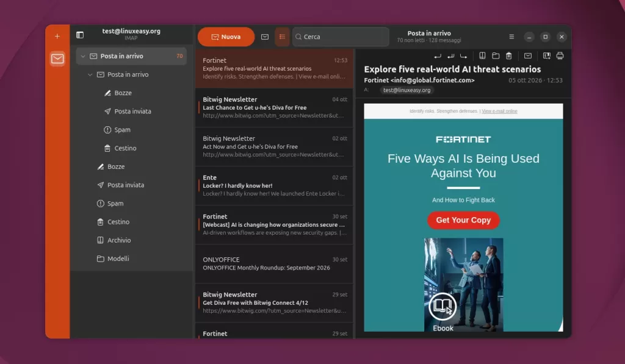Click the Ebook cover image

[x=463, y=284]
